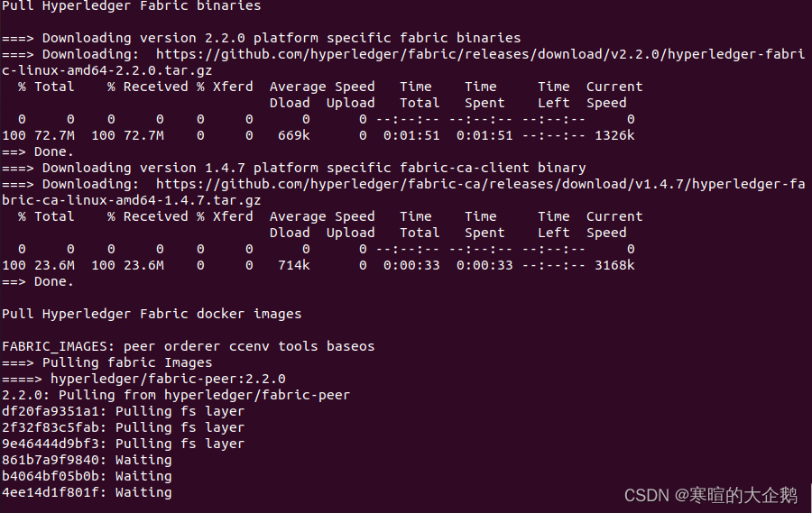This screenshot has width=812, height=513.
Task: Click the FABRIC_IMAGES list line
Action: pos(188,346)
